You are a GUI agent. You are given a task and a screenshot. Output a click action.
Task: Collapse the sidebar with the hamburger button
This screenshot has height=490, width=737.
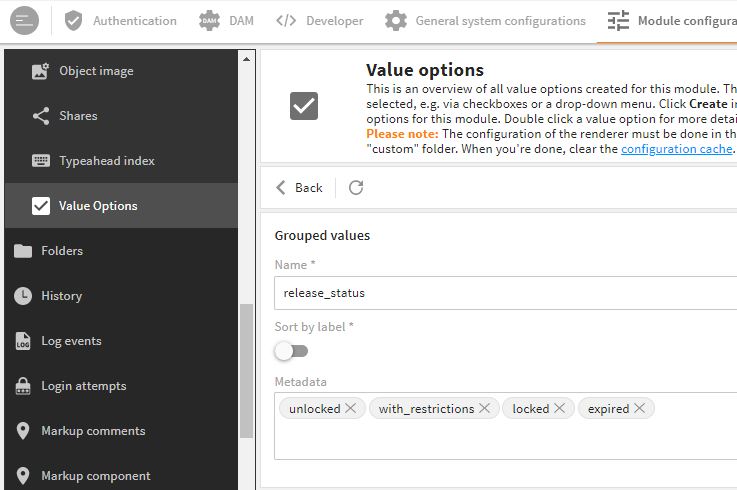[x=24, y=21]
